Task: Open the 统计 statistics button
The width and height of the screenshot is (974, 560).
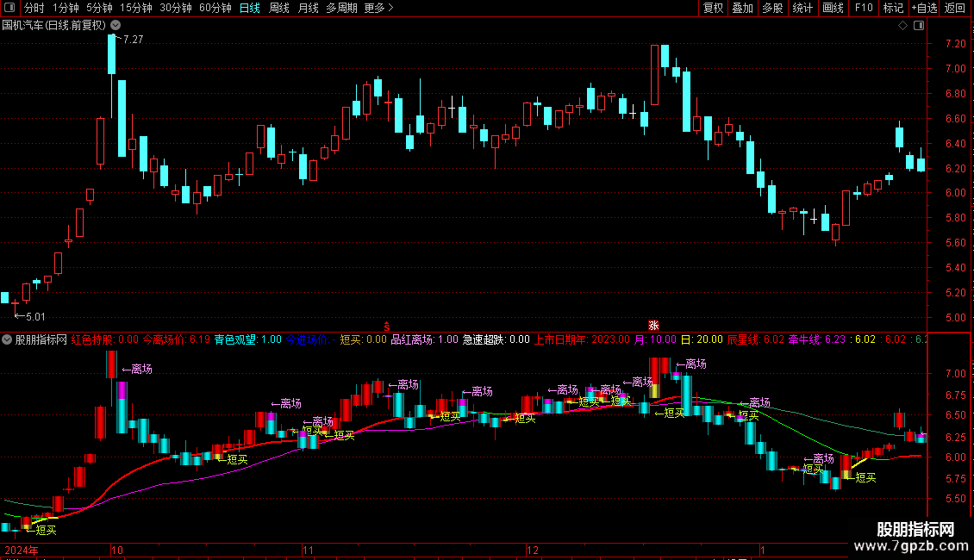Action: pyautogui.click(x=802, y=8)
